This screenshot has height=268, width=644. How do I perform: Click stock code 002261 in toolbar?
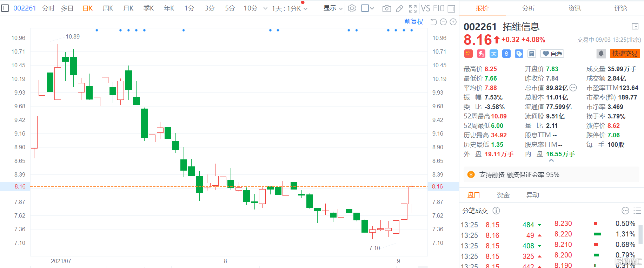click(25, 8)
